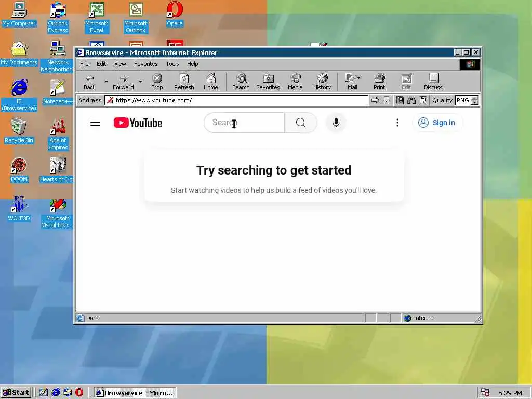This screenshot has width=532, height=399.
Task: Select the Microsoft Visual InterDev desktop icon
Action: 57,214
